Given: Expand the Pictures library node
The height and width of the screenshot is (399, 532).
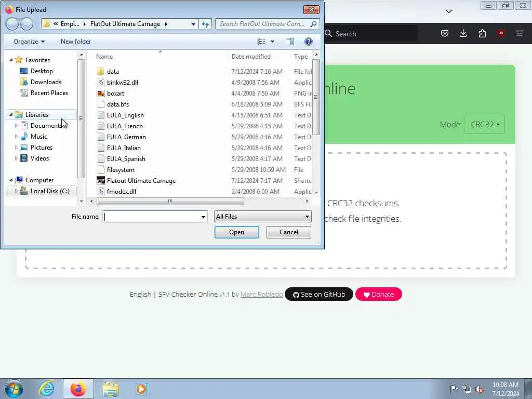Looking at the screenshot, I should 16,147.
